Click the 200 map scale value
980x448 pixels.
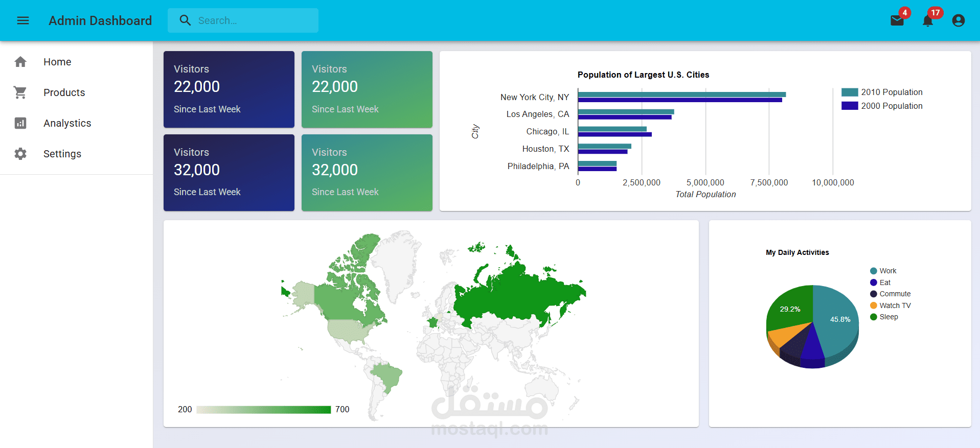point(185,409)
